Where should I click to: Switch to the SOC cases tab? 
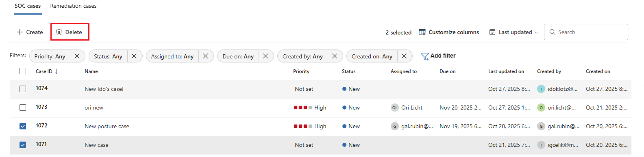point(28,6)
